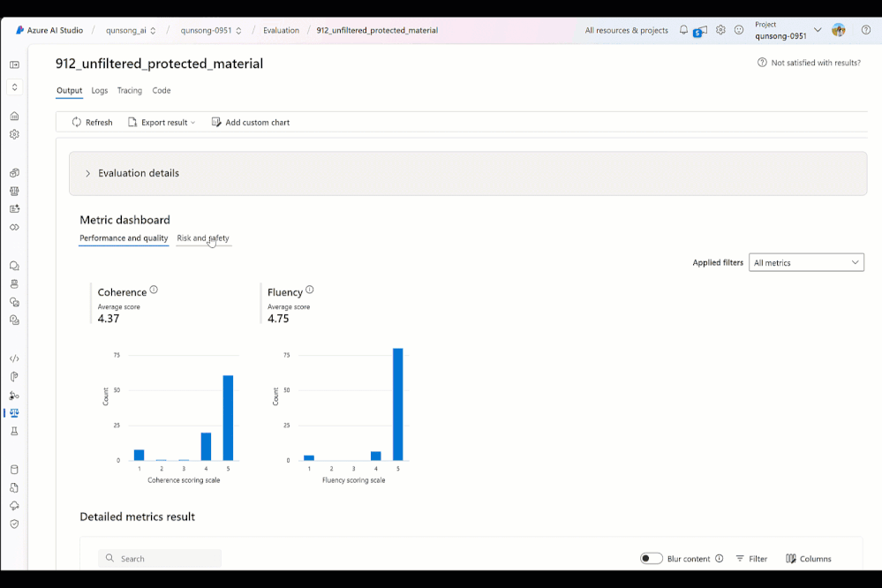The width and height of the screenshot is (882, 588).
Task: Toggle the Blur content switch
Action: [651, 558]
